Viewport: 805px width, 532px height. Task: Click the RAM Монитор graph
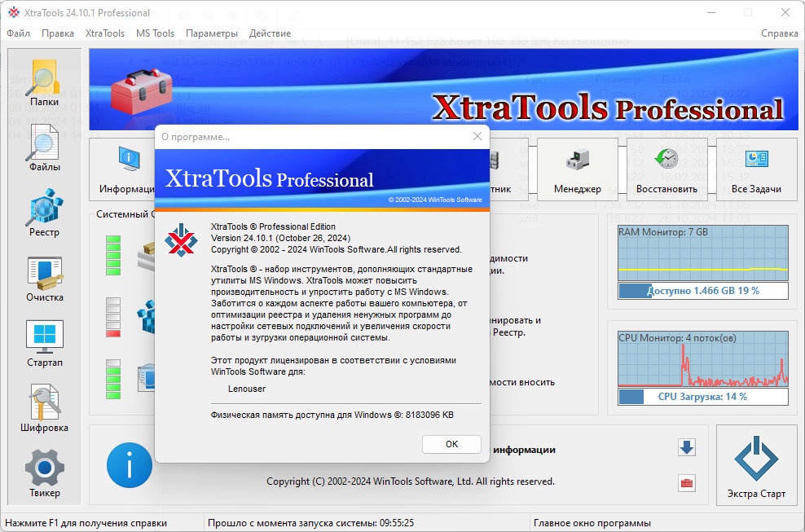703,253
